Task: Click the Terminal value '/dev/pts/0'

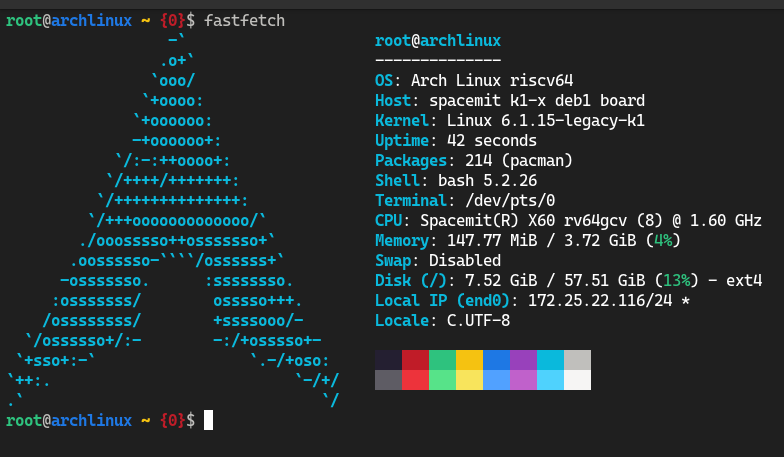Action: [510, 200]
